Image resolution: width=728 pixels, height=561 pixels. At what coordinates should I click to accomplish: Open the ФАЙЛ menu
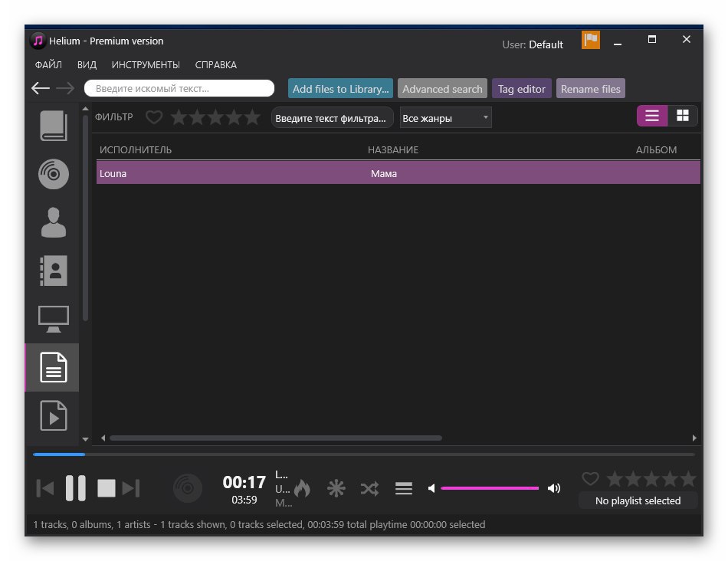pyautogui.click(x=48, y=64)
